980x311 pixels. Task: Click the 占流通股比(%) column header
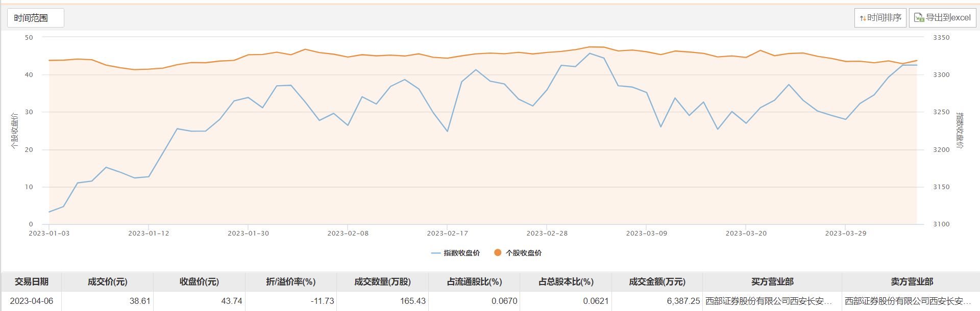(x=474, y=282)
